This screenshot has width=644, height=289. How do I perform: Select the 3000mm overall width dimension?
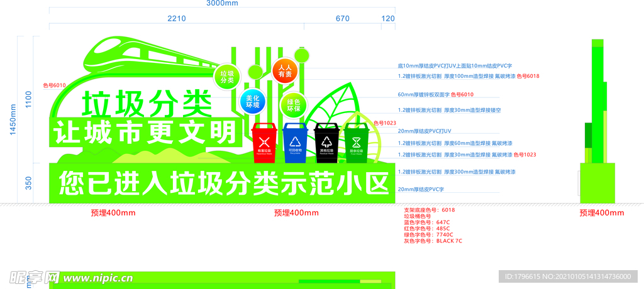pyautogui.click(x=222, y=3)
